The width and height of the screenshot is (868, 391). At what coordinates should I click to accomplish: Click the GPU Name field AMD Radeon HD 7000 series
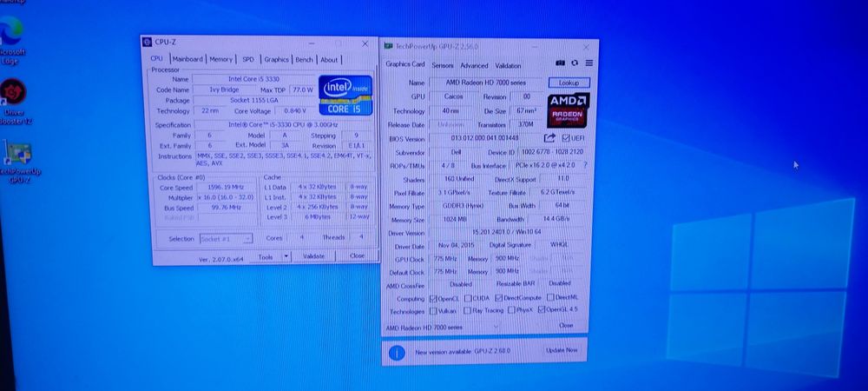click(486, 83)
